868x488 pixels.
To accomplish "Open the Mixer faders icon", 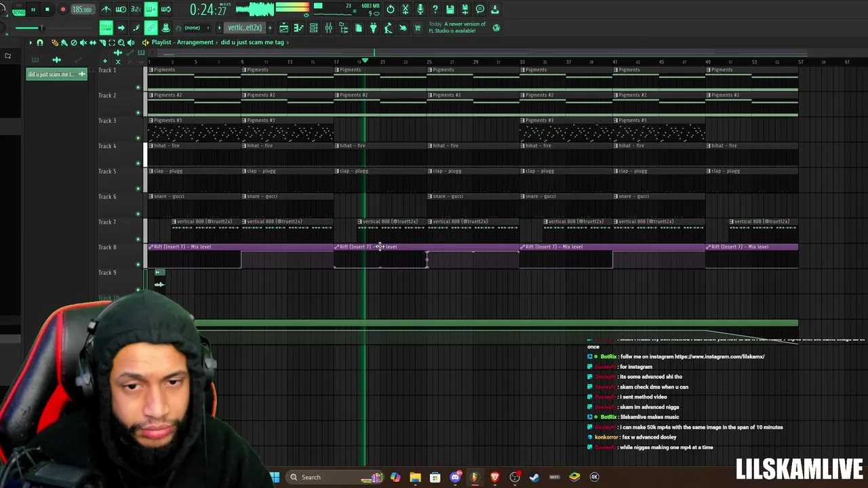I will point(328,28).
